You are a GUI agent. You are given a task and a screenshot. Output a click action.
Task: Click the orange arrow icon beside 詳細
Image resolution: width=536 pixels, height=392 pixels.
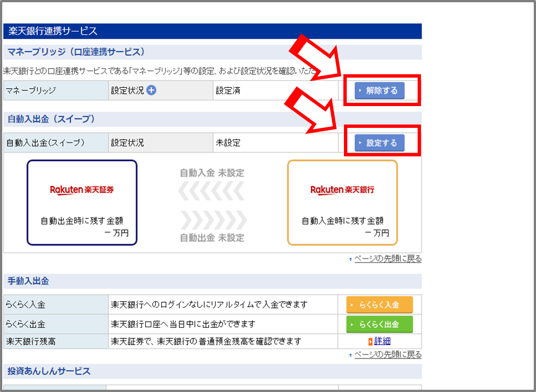tap(370, 341)
